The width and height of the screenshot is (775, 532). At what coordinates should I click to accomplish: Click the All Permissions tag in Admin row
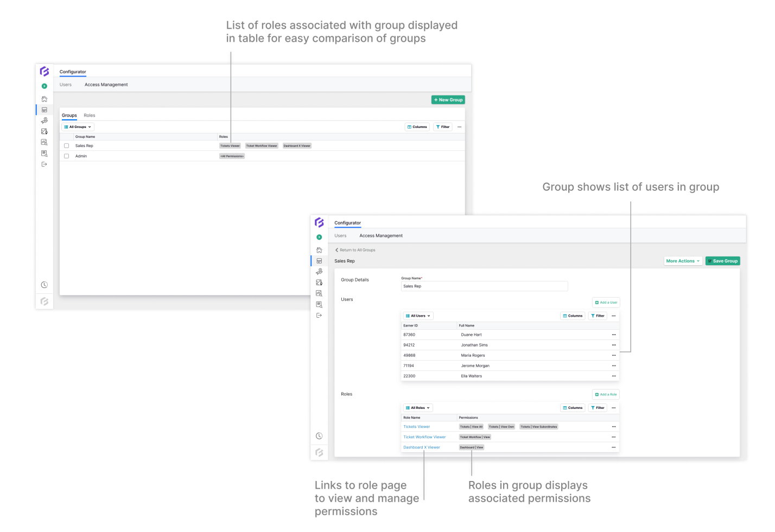232,156
